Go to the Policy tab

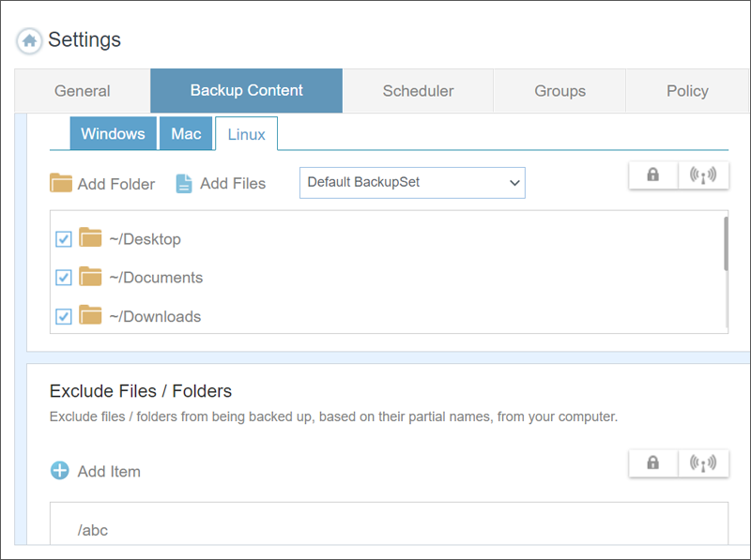tap(687, 91)
